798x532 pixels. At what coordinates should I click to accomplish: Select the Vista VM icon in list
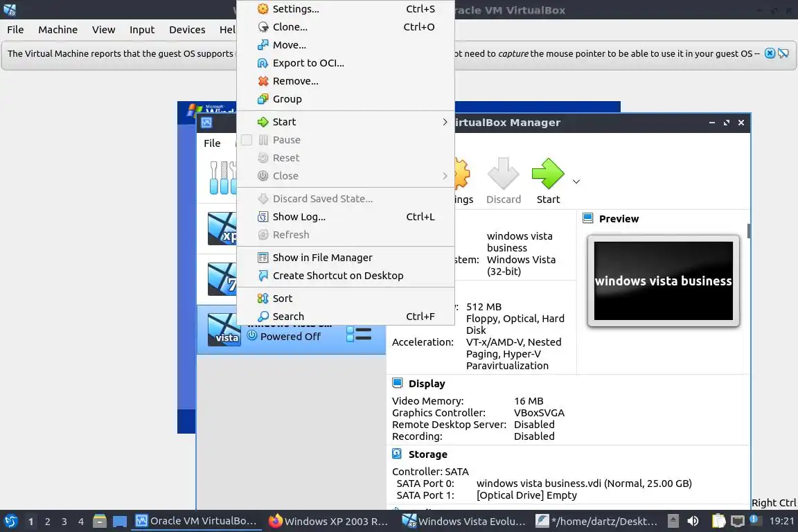coord(224,330)
